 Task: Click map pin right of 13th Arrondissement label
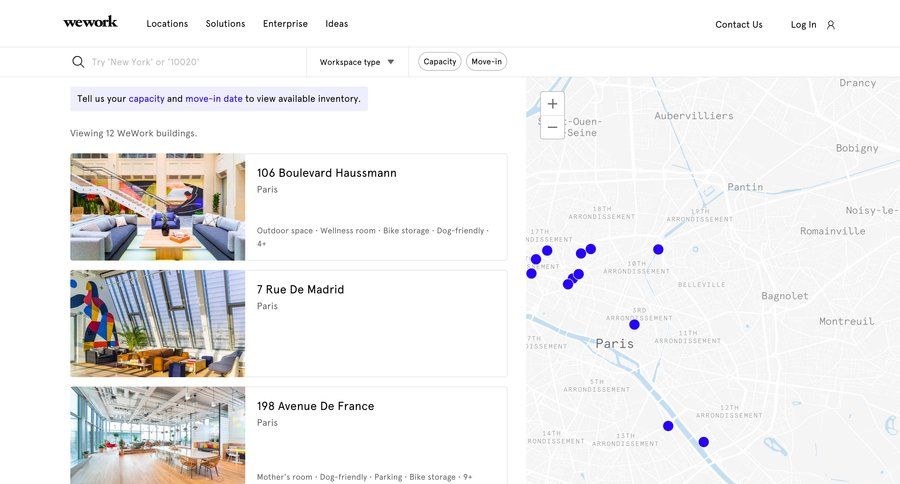click(668, 426)
